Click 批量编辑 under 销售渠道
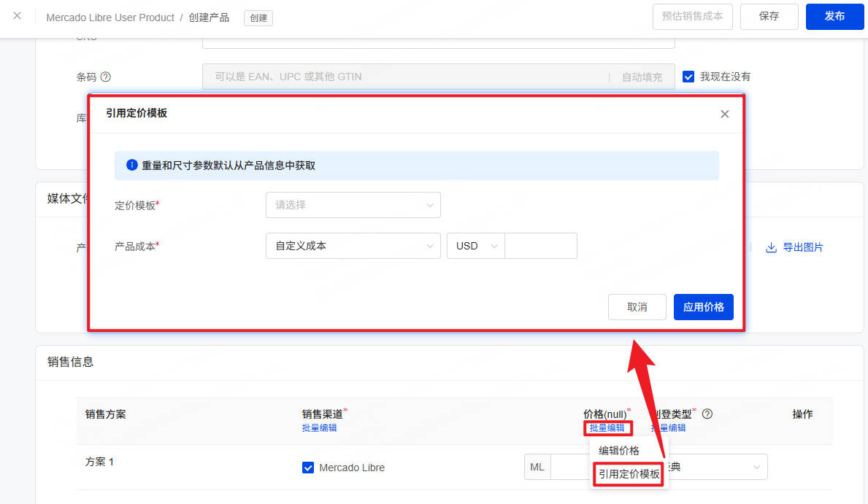The image size is (868, 504). tap(320, 427)
